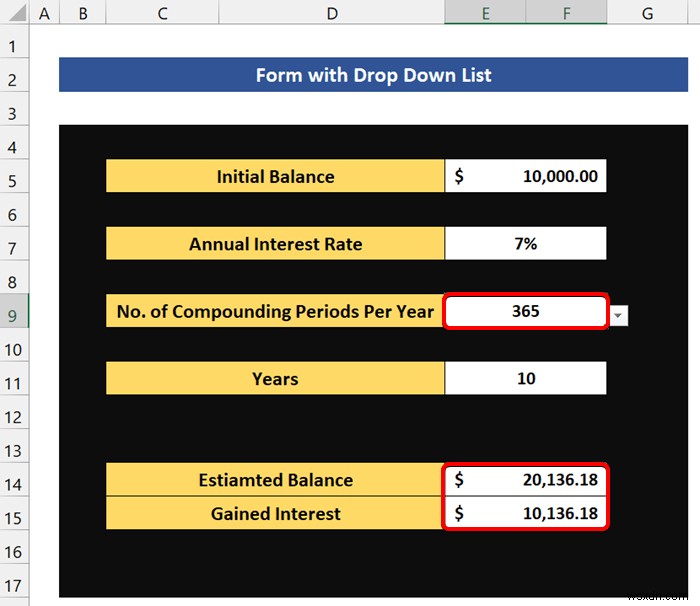Click the 'Gained Interest' label cell
The image size is (700, 606).
tap(275, 513)
